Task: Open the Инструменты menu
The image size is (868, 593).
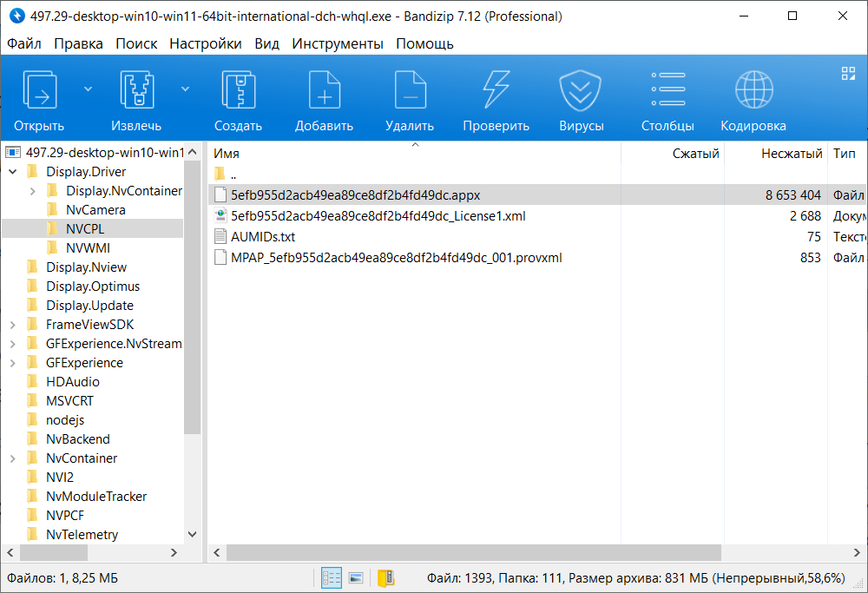Action: click(x=338, y=43)
